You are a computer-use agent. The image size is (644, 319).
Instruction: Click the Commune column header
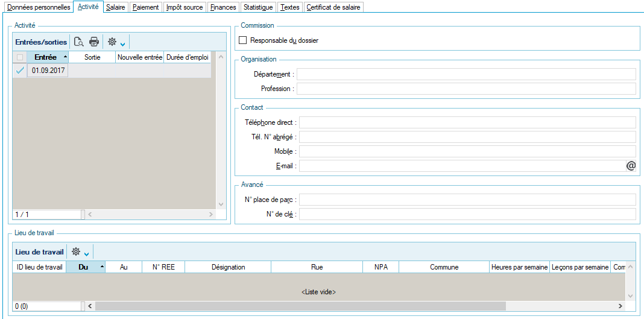(x=444, y=267)
